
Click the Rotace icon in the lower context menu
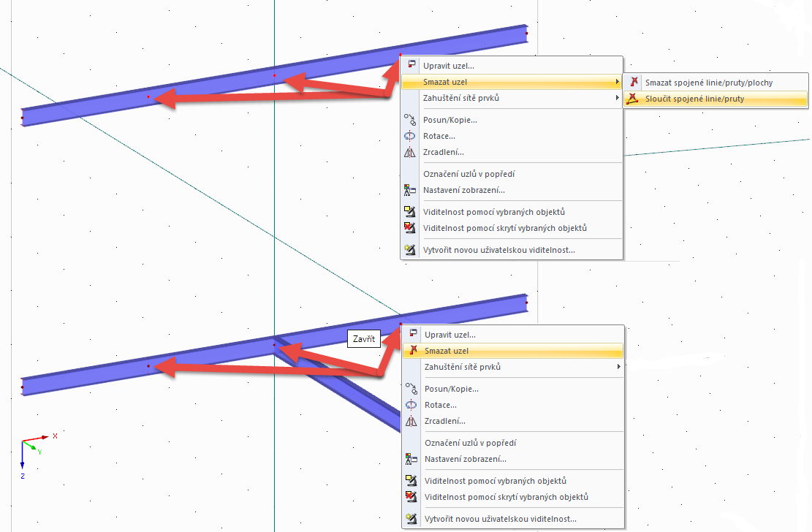point(411,405)
